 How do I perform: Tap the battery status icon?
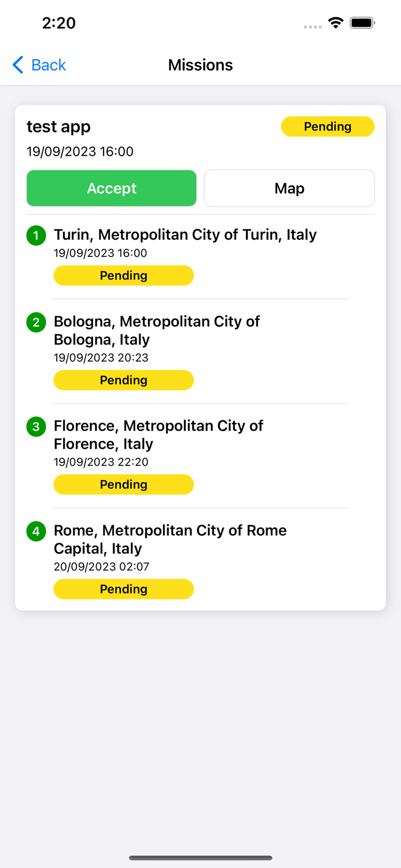362,23
